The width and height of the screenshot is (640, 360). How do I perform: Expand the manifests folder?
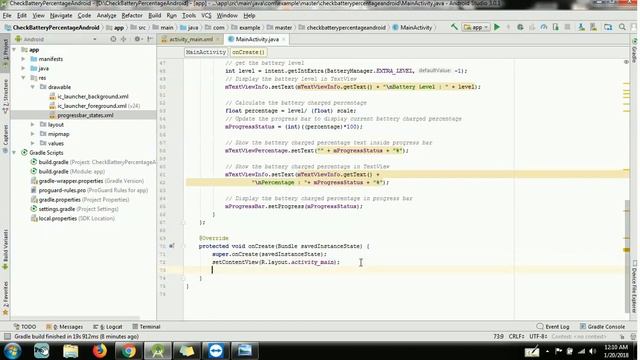(x=23, y=59)
